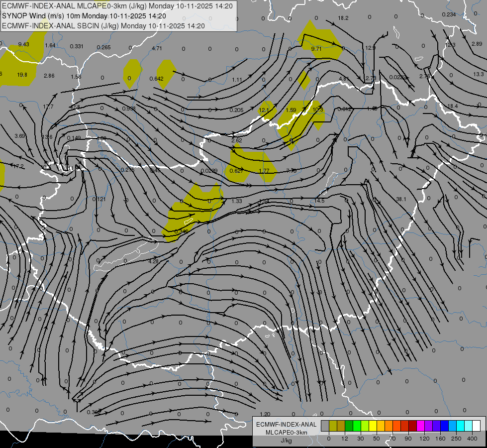Click the 30 label on the legend scale
Viewport: 487px width, 448px height.
pyautogui.click(x=360, y=439)
